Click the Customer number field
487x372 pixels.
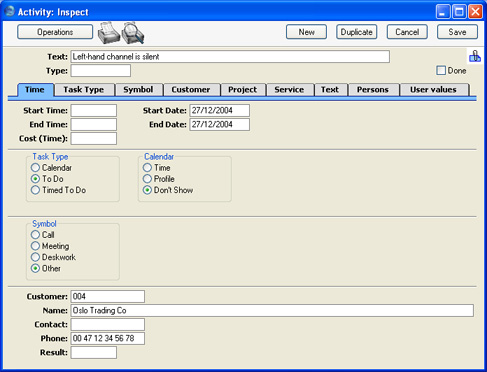[x=108, y=296]
